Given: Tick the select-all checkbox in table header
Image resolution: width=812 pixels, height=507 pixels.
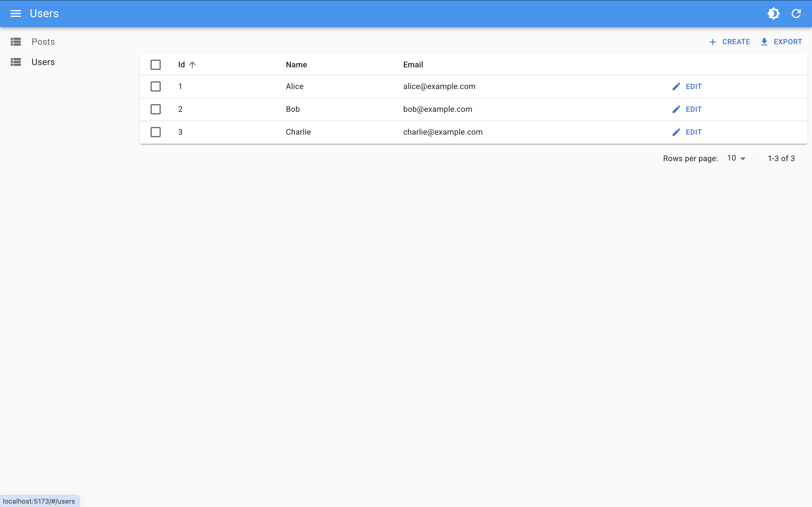Looking at the screenshot, I should [x=155, y=65].
